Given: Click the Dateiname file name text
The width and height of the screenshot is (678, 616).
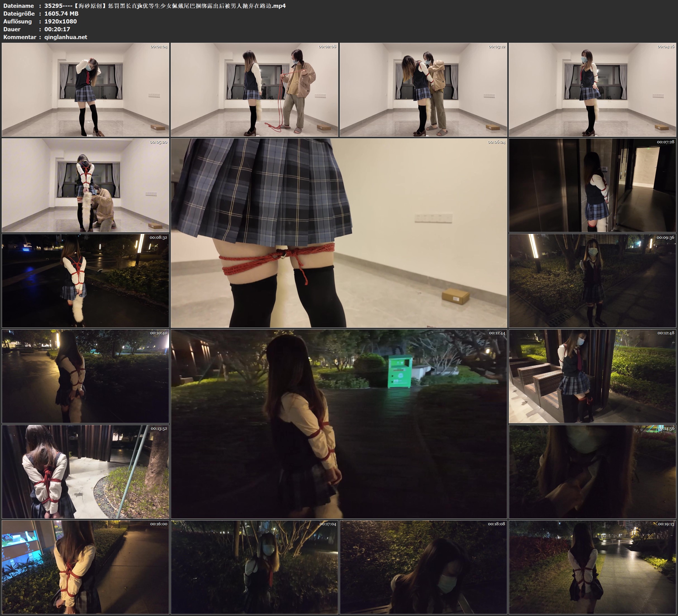Looking at the screenshot, I should click(165, 6).
